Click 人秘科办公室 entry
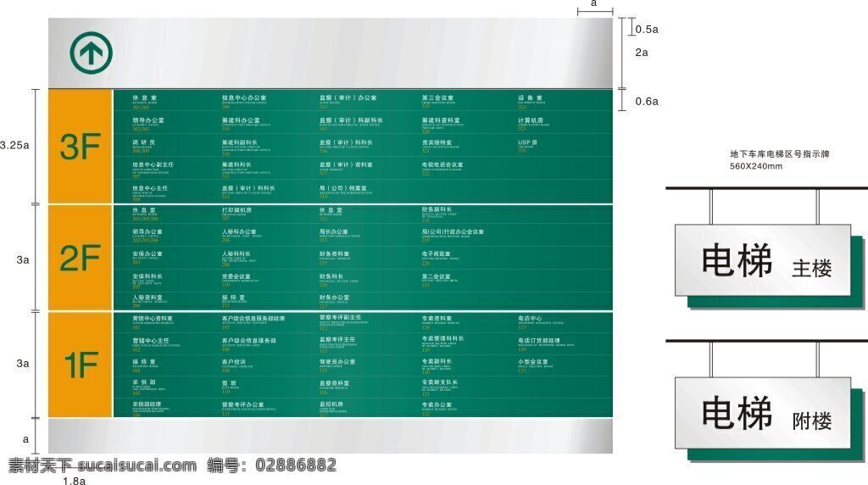868x485 pixels. [x=239, y=232]
